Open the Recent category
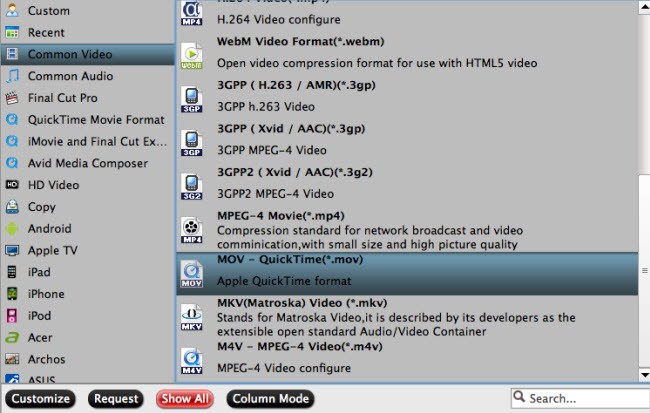This screenshot has height=413, width=650. pyautogui.click(x=87, y=32)
